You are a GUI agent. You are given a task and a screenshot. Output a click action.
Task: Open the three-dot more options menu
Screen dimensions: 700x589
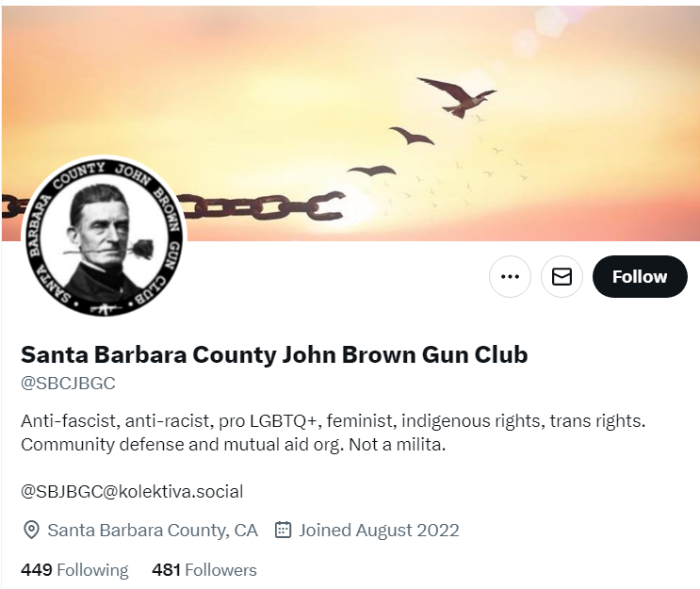click(510, 276)
